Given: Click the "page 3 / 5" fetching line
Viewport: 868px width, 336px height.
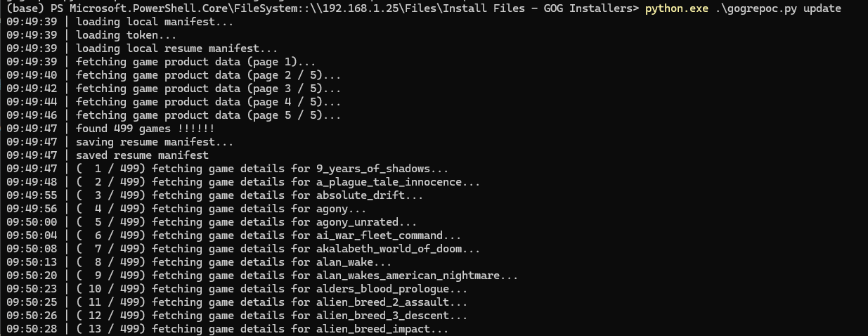Looking at the screenshot, I should click(x=208, y=89).
